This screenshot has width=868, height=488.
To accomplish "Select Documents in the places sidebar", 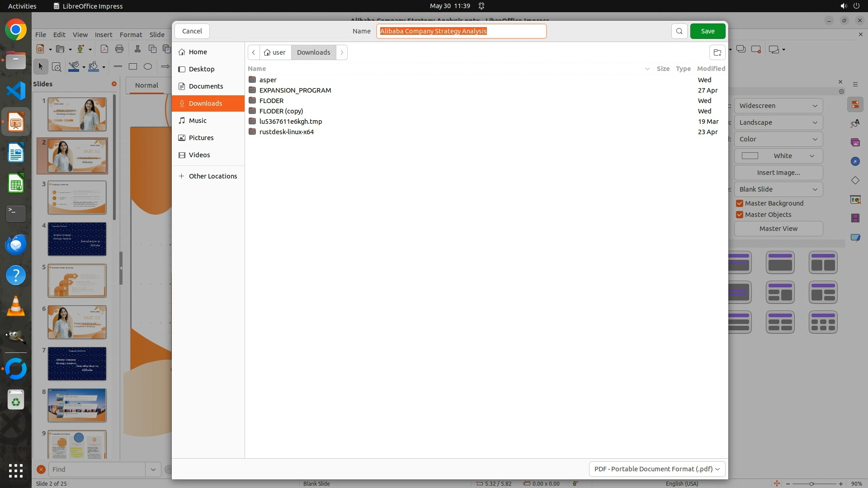I will tap(206, 86).
